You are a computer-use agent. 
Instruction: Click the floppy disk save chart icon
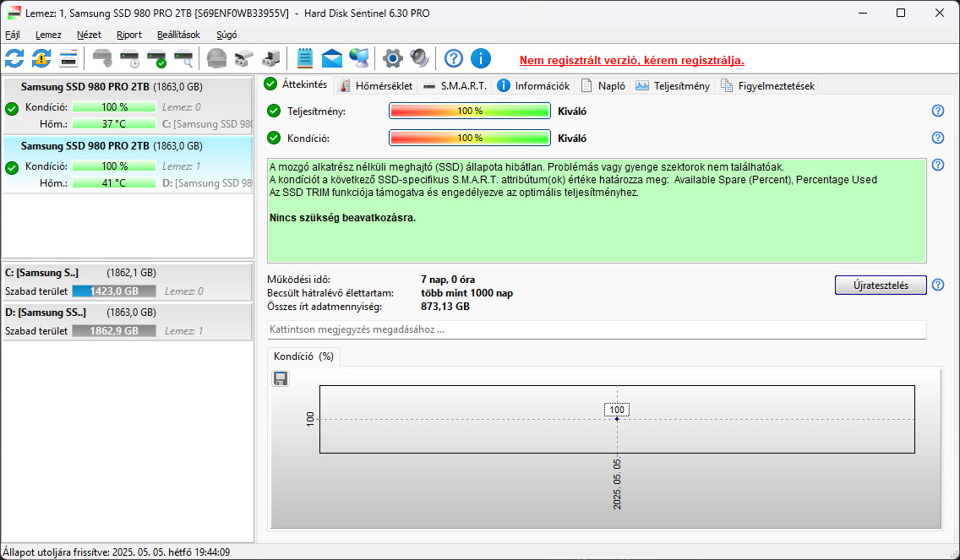[281, 379]
